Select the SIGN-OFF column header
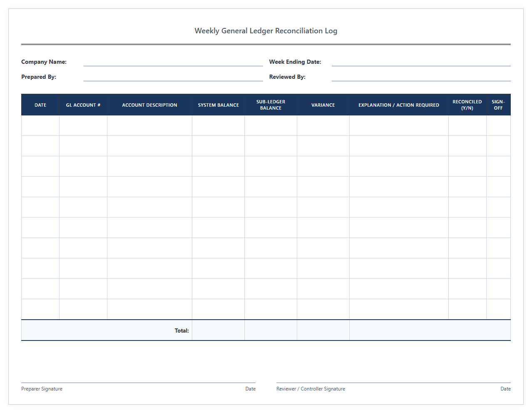Screen dimensions: 532x413 498,105
